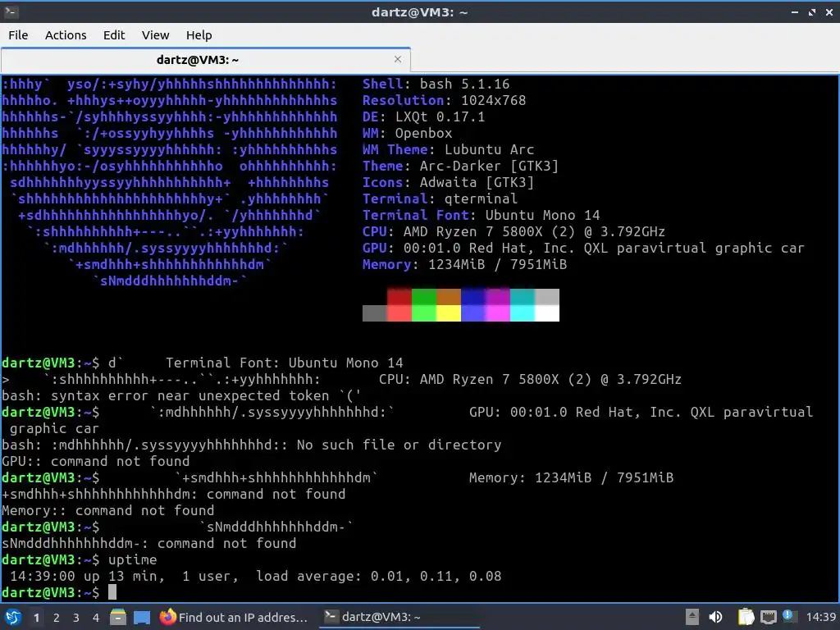Open the network connection tray icon
The height and width of the screenshot is (630, 840).
[x=768, y=617]
